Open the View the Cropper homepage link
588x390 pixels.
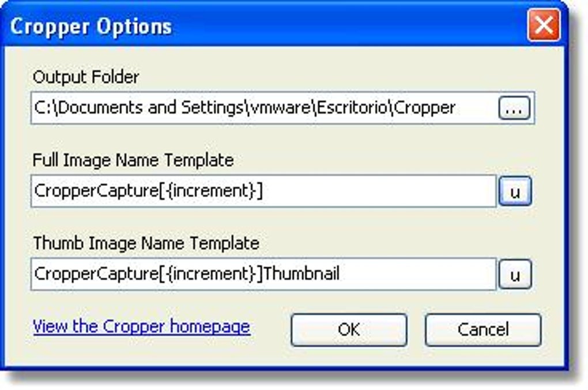click(x=141, y=326)
